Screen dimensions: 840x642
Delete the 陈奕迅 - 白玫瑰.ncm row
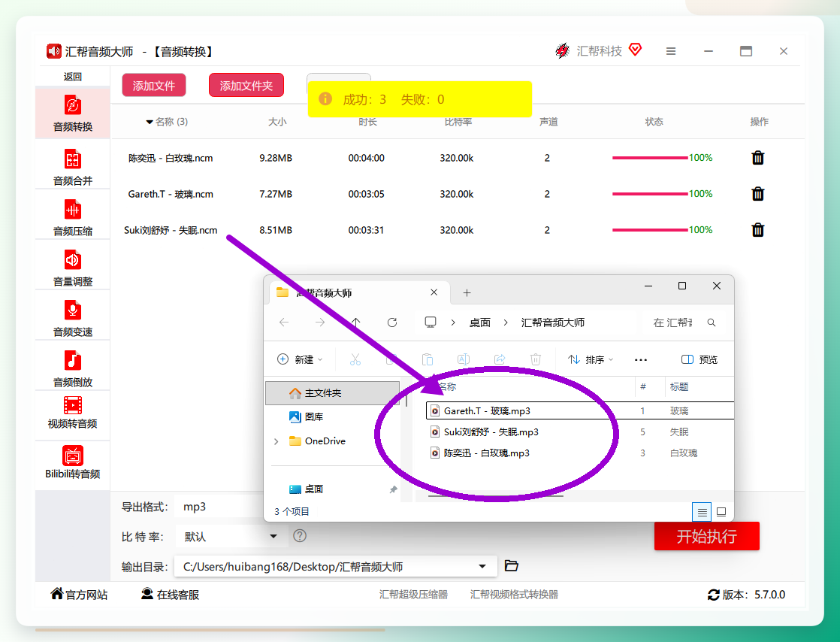[x=757, y=158]
